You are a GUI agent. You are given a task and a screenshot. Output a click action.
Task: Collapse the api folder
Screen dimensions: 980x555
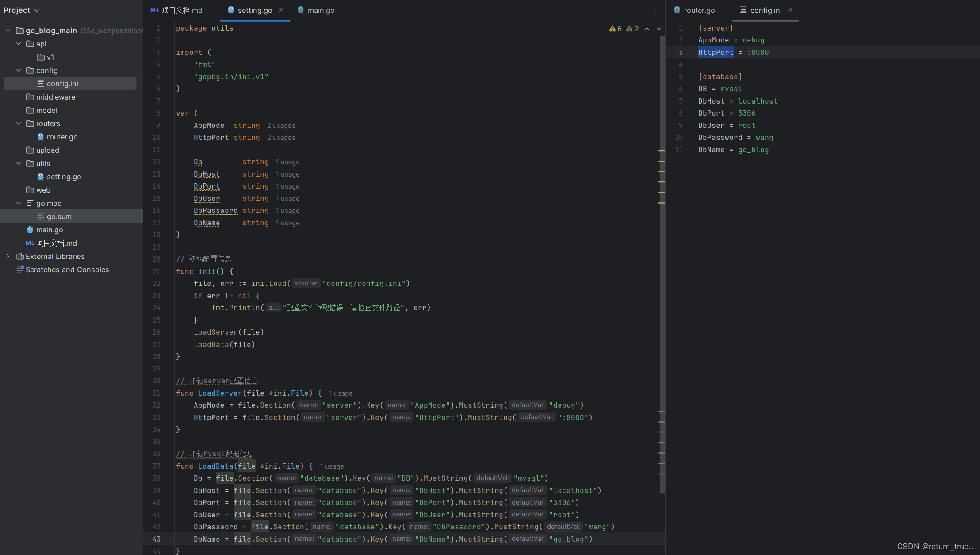(x=19, y=44)
